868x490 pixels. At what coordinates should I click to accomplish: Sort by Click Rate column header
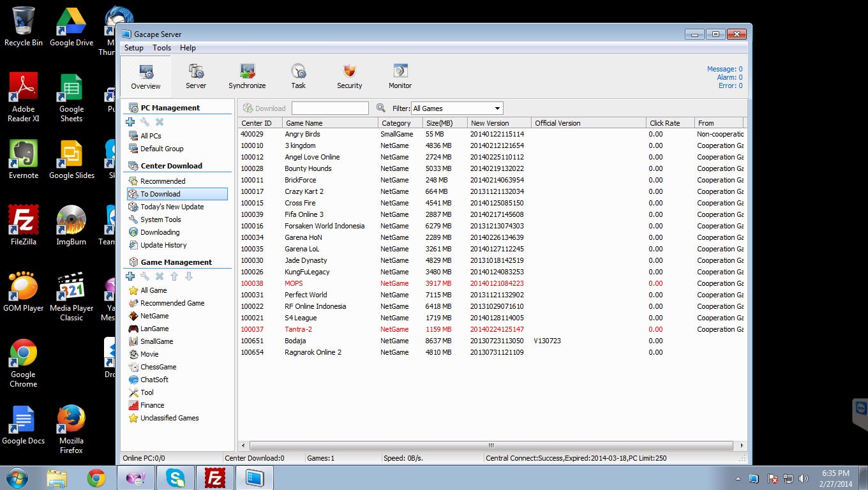pyautogui.click(x=670, y=123)
